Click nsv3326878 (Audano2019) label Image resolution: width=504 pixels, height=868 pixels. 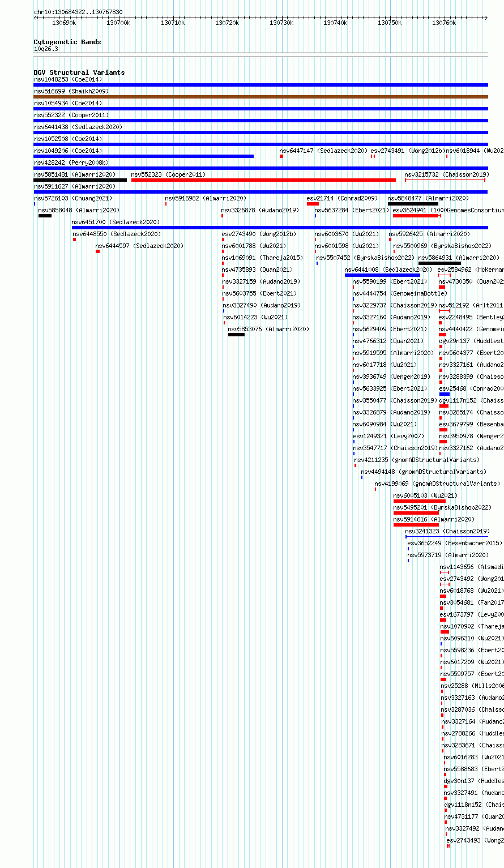(x=260, y=210)
